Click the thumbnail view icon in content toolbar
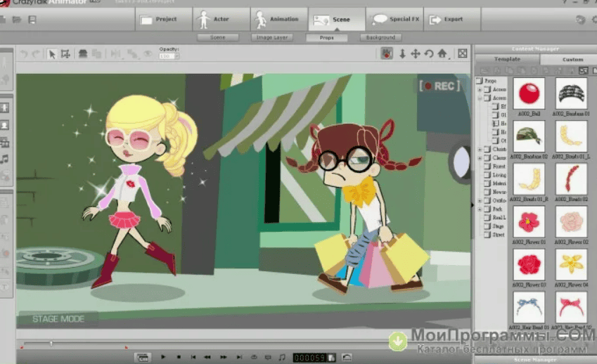Image resolution: width=597 pixels, height=364 pixels. (583, 71)
